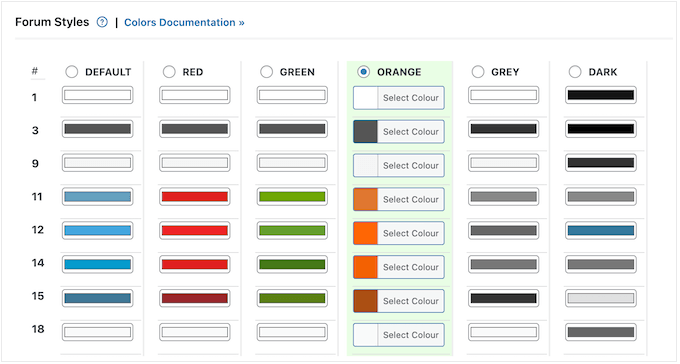
Task: Click the Green column row 12 green color field
Action: pyautogui.click(x=292, y=230)
